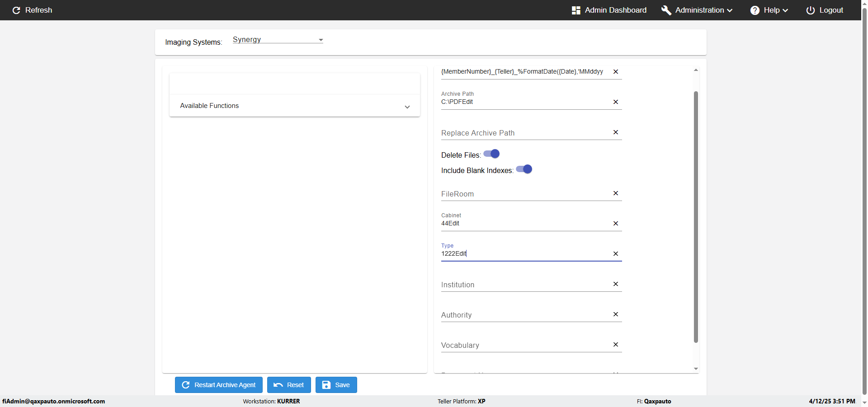
Task: Open the Admin Dashboard grid icon
Action: click(576, 10)
